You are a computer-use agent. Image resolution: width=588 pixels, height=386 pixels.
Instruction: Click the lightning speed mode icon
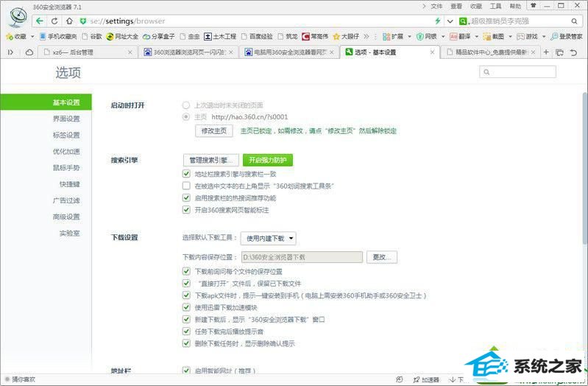[437, 21]
